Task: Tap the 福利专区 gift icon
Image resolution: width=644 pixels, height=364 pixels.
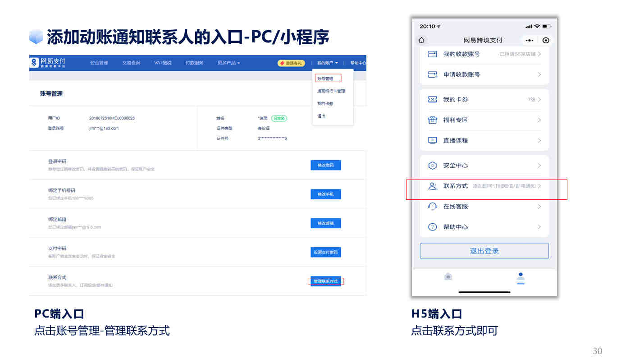Action: point(432,120)
